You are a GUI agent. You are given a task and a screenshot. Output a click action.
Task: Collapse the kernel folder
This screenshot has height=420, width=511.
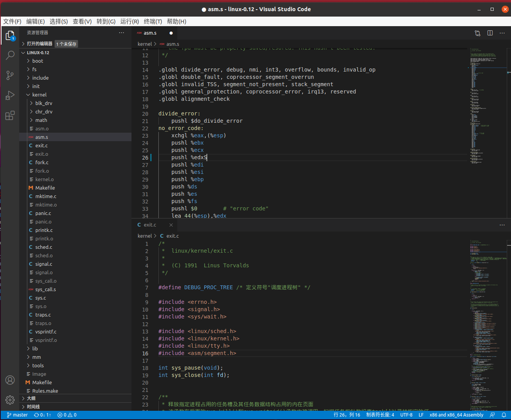[39, 95]
